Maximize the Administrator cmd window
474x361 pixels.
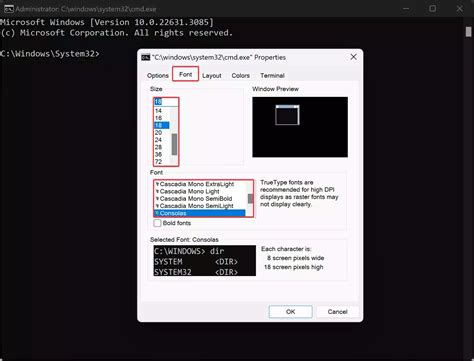point(432,9)
